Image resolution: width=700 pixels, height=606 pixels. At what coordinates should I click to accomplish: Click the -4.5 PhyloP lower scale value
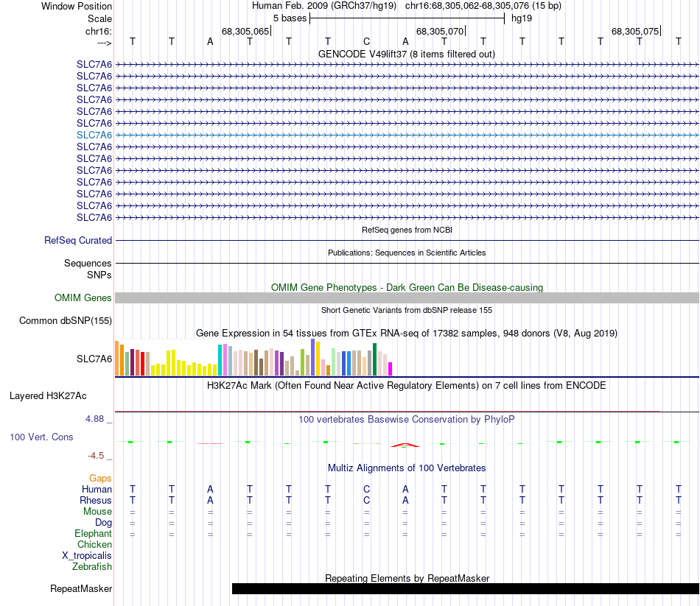tap(96, 456)
